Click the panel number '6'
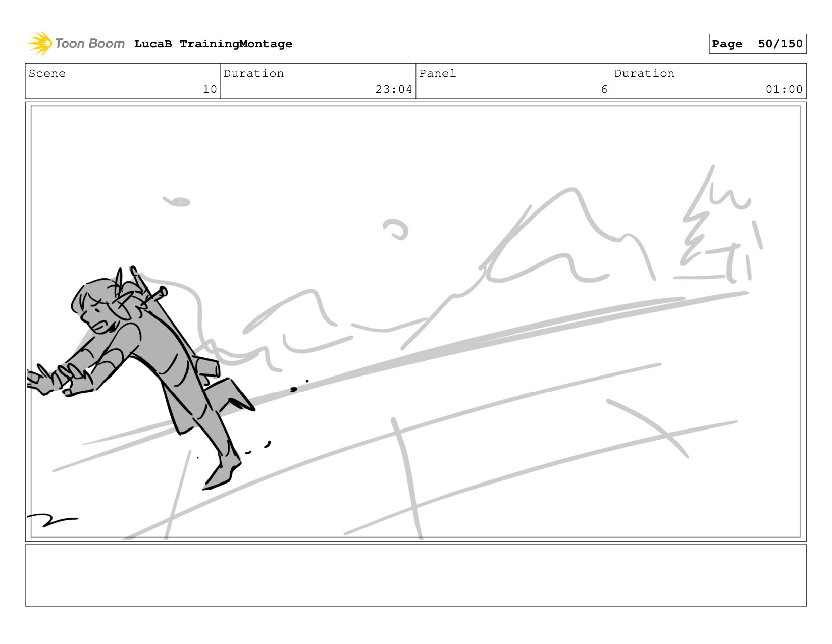This screenshot has height=644, width=832. (x=604, y=89)
